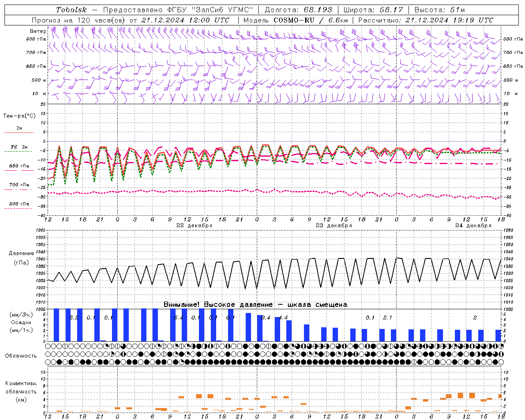Viewport: 525px width, 420px height.
Task: Click the 24 декабря date marker
Action: (x=473, y=226)
